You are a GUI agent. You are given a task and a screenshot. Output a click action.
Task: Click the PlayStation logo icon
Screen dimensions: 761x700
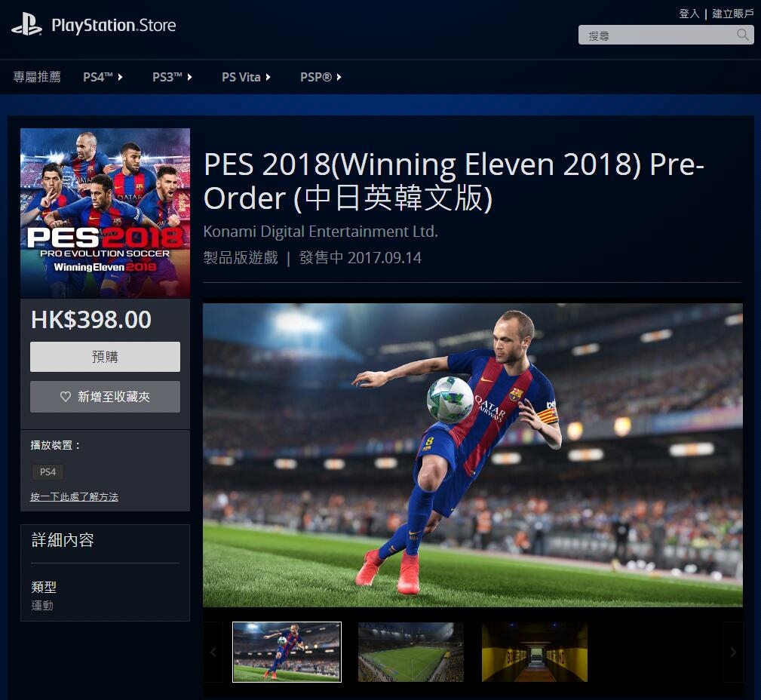[26, 24]
